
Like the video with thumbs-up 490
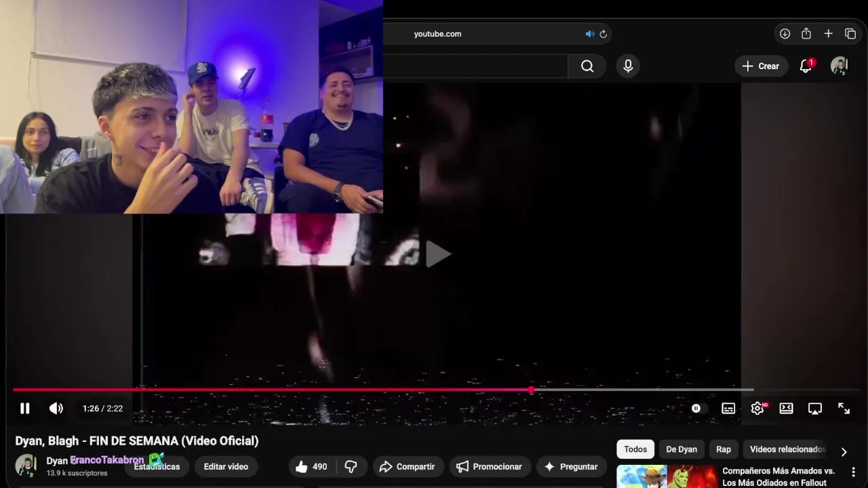311,466
